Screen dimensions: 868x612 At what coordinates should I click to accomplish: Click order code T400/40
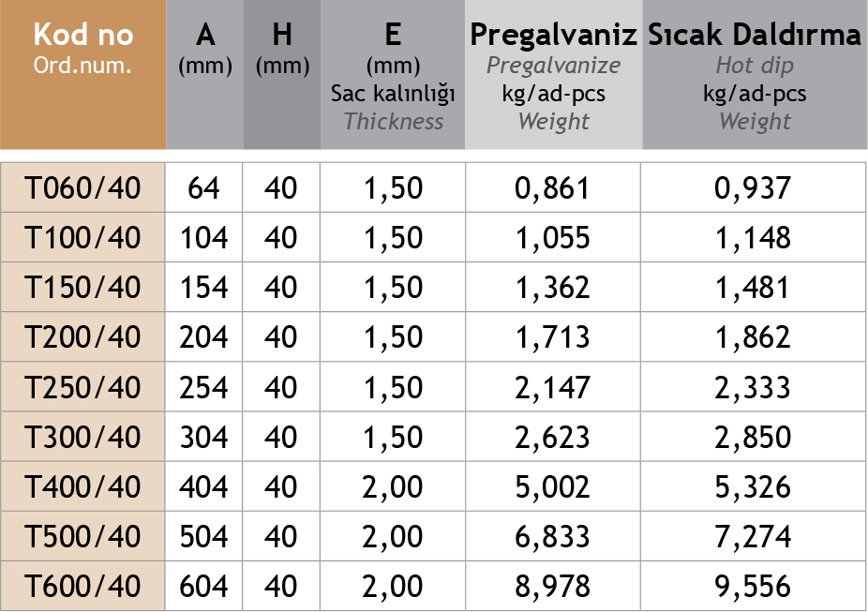pyautogui.click(x=82, y=487)
